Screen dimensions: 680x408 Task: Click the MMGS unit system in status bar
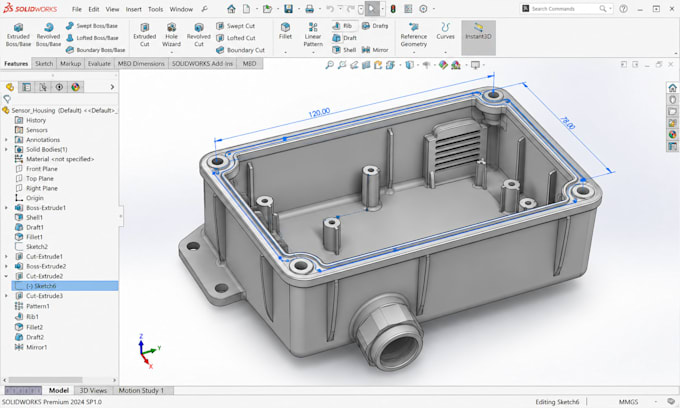tap(628, 402)
